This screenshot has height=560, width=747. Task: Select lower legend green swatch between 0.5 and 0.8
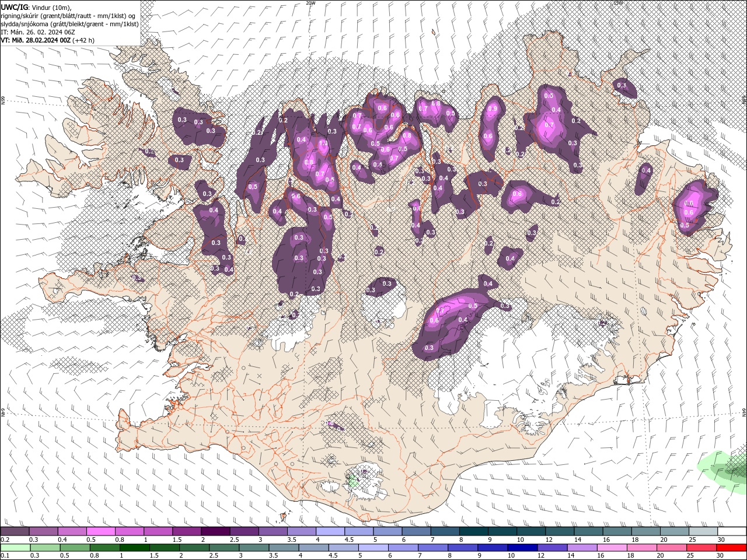click(x=74, y=548)
